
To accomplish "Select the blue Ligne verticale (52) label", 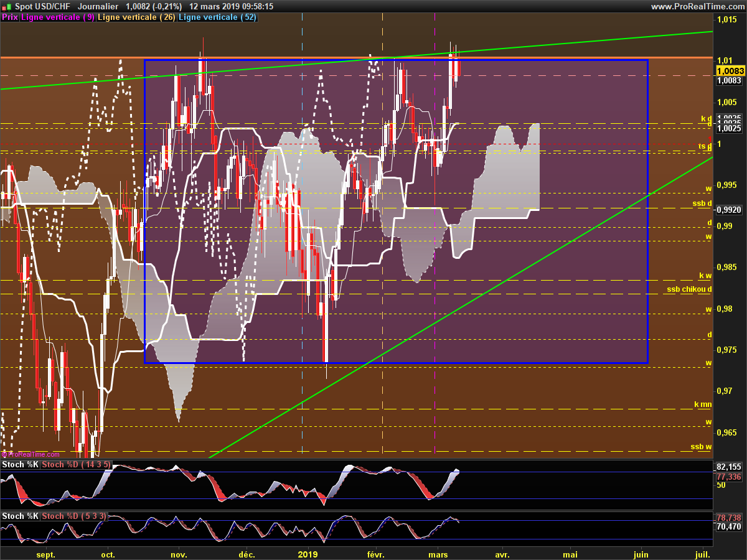I will click(x=218, y=17).
